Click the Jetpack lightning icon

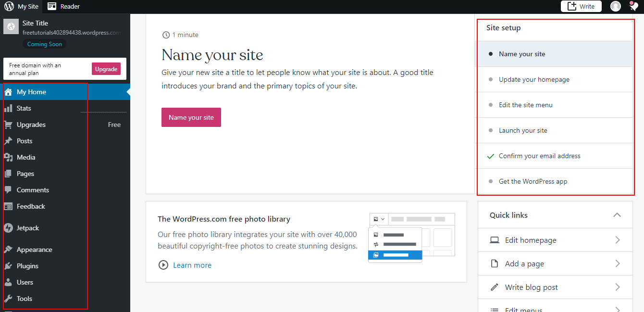point(8,228)
